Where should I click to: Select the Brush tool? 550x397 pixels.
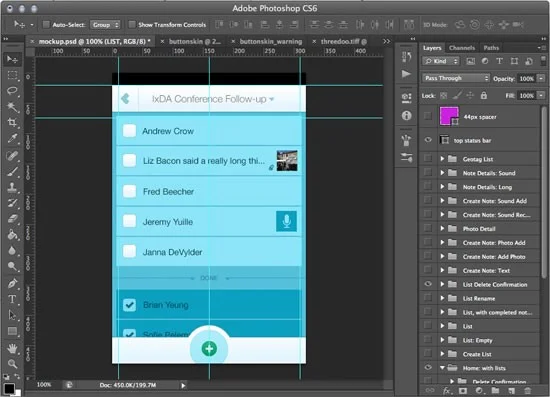pos(12,171)
